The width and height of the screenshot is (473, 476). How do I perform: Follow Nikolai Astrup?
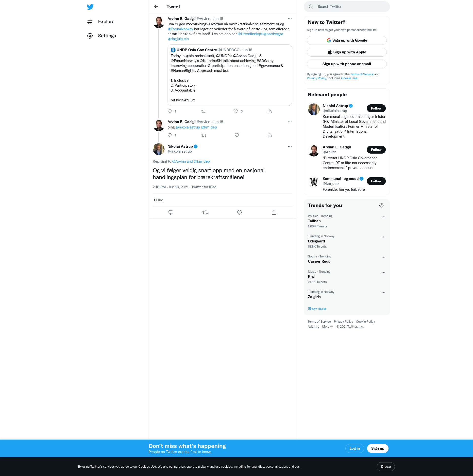pos(376,108)
